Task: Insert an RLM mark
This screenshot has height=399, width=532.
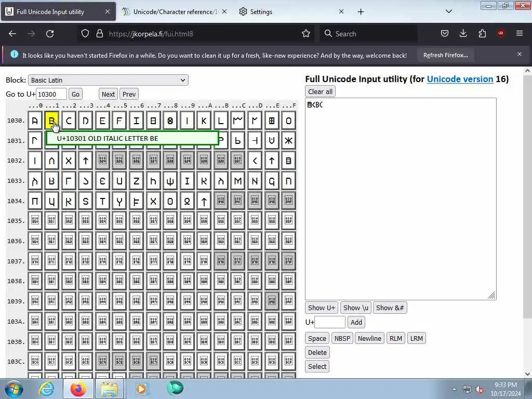Action: (395, 338)
